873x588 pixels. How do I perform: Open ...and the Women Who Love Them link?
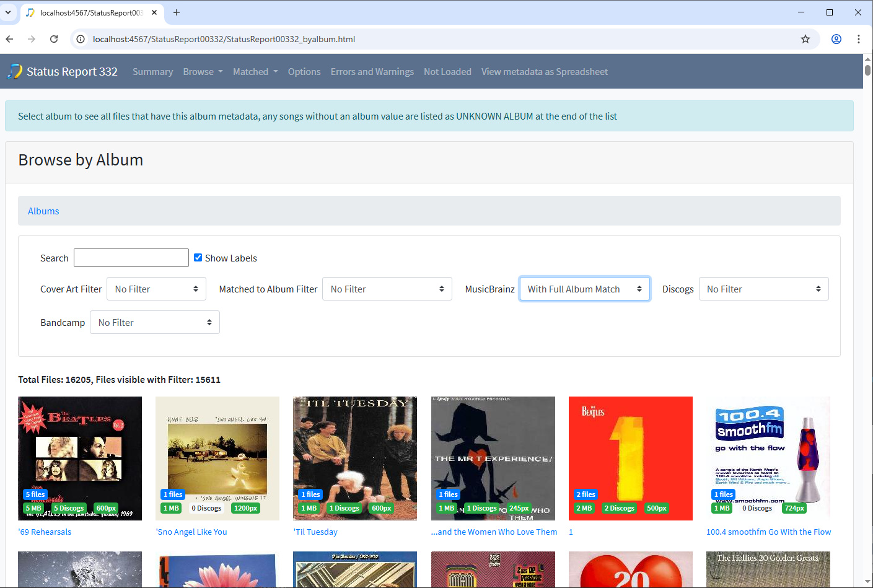pyautogui.click(x=494, y=532)
